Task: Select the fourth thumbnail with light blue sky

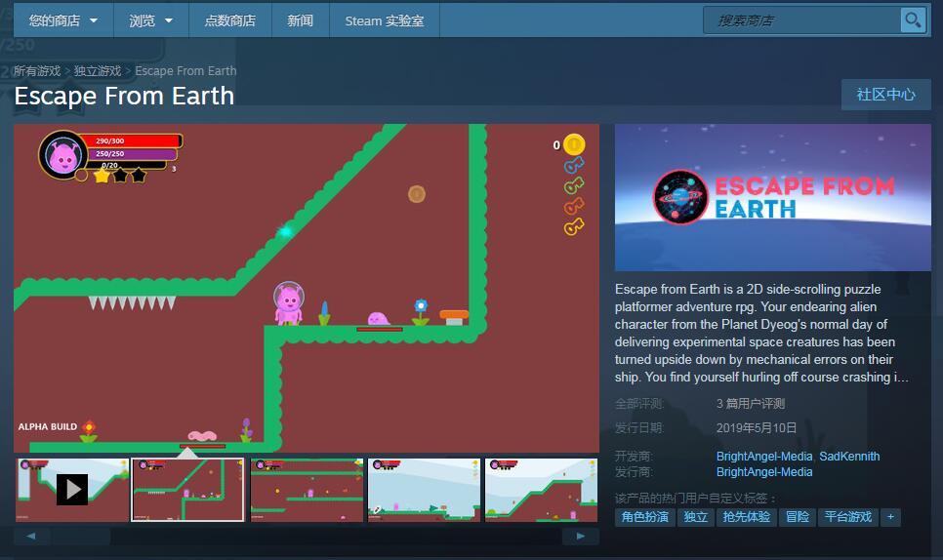Action: [x=424, y=490]
